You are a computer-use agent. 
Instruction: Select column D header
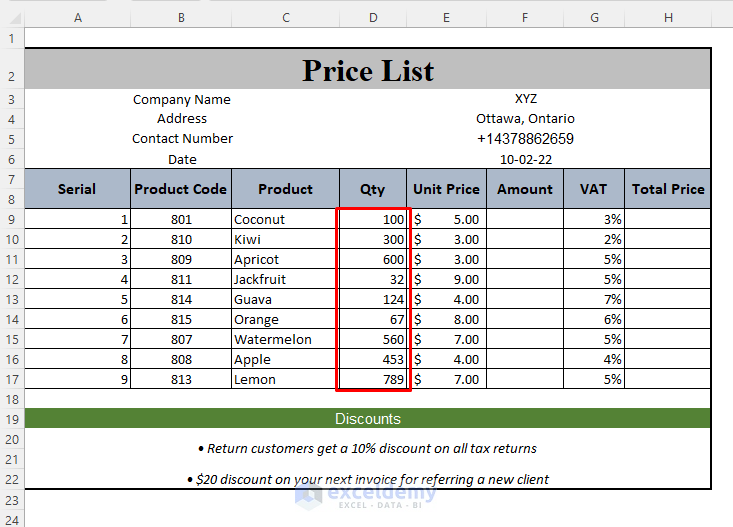click(372, 17)
